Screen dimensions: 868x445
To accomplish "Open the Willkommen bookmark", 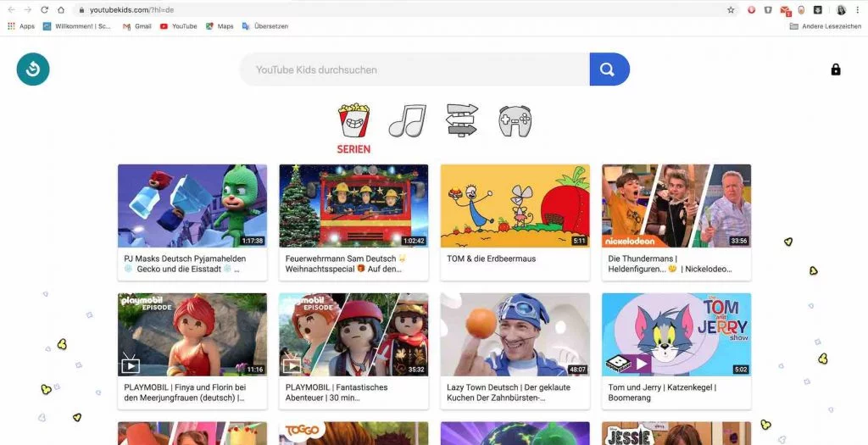I will [x=77, y=26].
